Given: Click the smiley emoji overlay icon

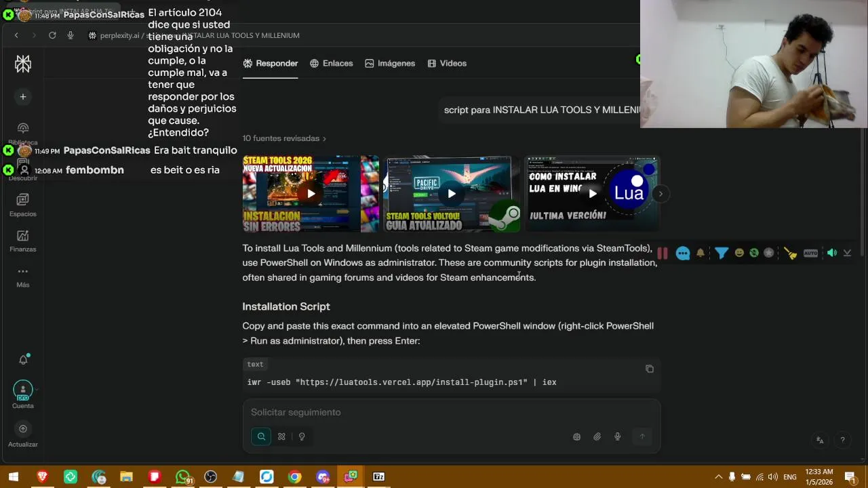Looking at the screenshot, I should [x=739, y=253].
